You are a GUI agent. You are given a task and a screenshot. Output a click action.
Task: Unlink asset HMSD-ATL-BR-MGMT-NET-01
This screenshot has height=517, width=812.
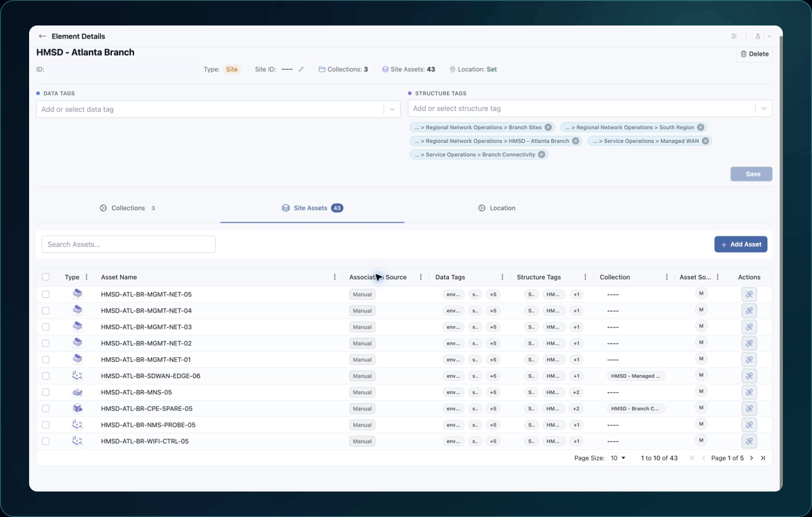(749, 360)
